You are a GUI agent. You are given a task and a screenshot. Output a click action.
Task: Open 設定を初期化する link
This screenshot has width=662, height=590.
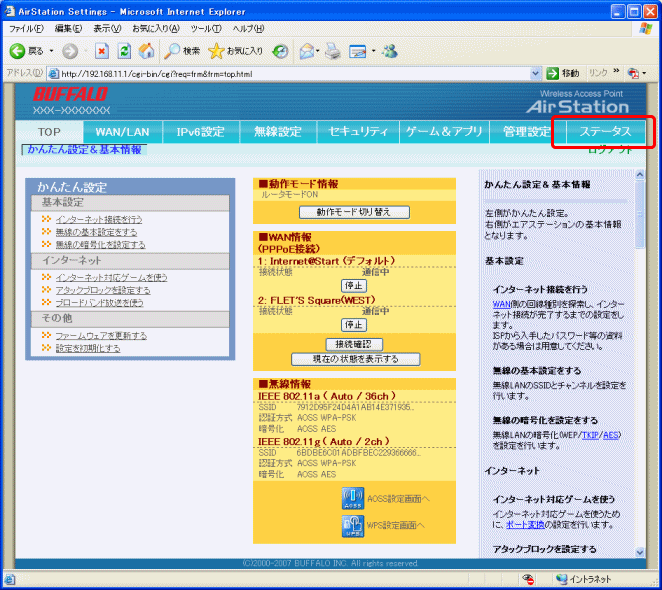[x=88, y=348]
